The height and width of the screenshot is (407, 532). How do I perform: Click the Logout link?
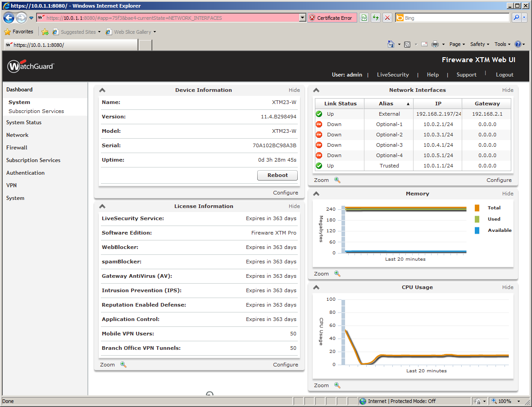(505, 75)
